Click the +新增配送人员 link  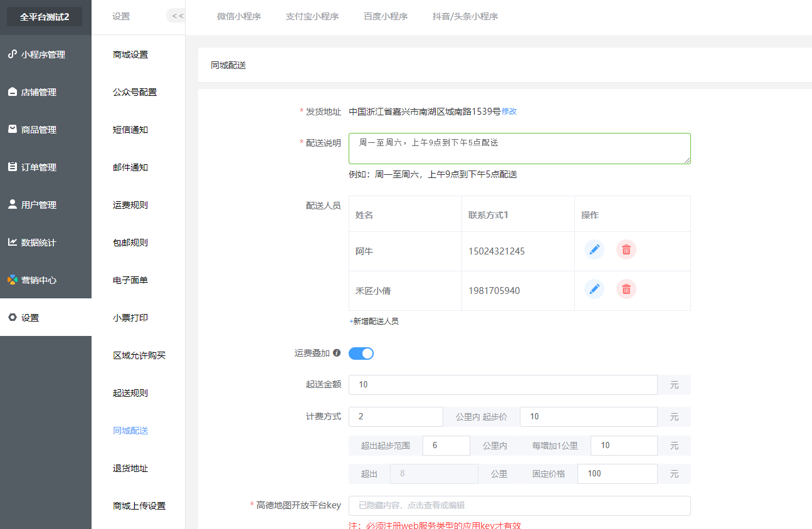pyautogui.click(x=374, y=321)
